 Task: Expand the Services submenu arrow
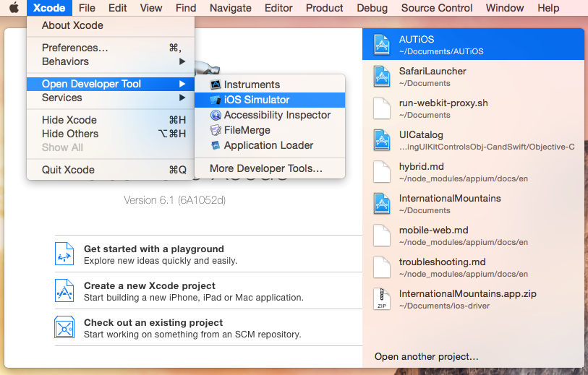coord(182,98)
